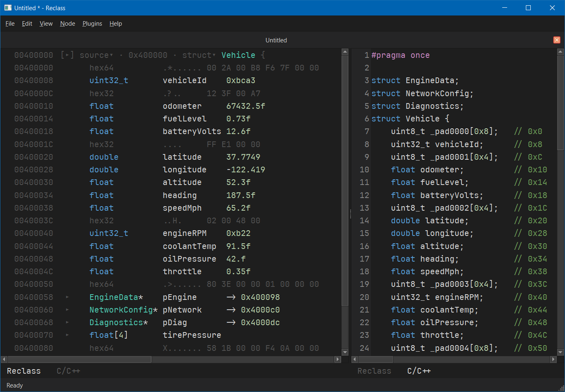Click the hex64 row at address 00400050
The width and height of the screenshot is (565, 392).
[170, 284]
